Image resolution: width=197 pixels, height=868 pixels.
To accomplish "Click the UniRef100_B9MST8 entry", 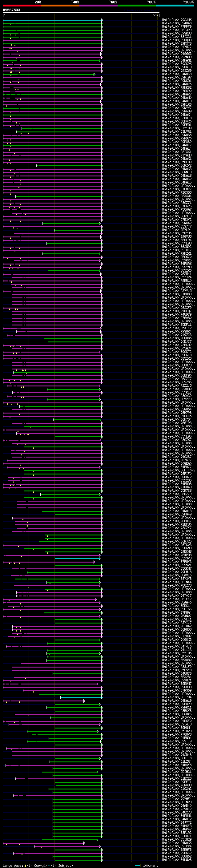I will click(177, 43).
